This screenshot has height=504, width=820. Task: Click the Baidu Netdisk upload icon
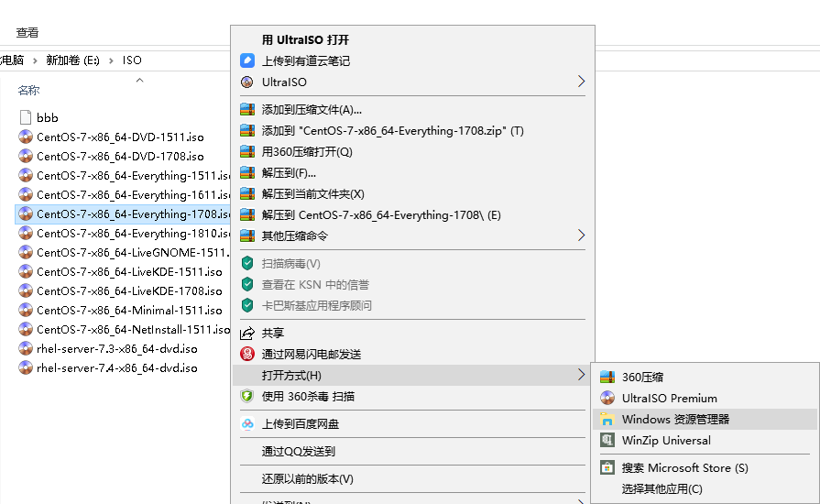point(246,424)
